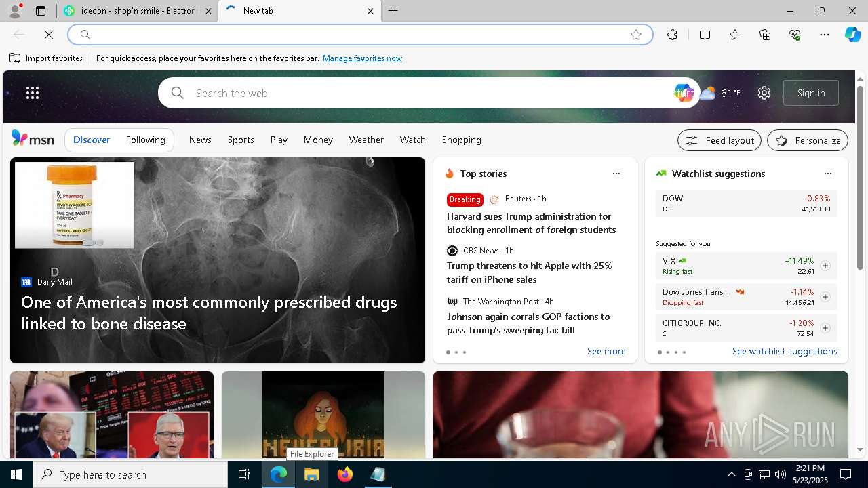
Task: Show hidden system tray icons
Action: point(732,474)
